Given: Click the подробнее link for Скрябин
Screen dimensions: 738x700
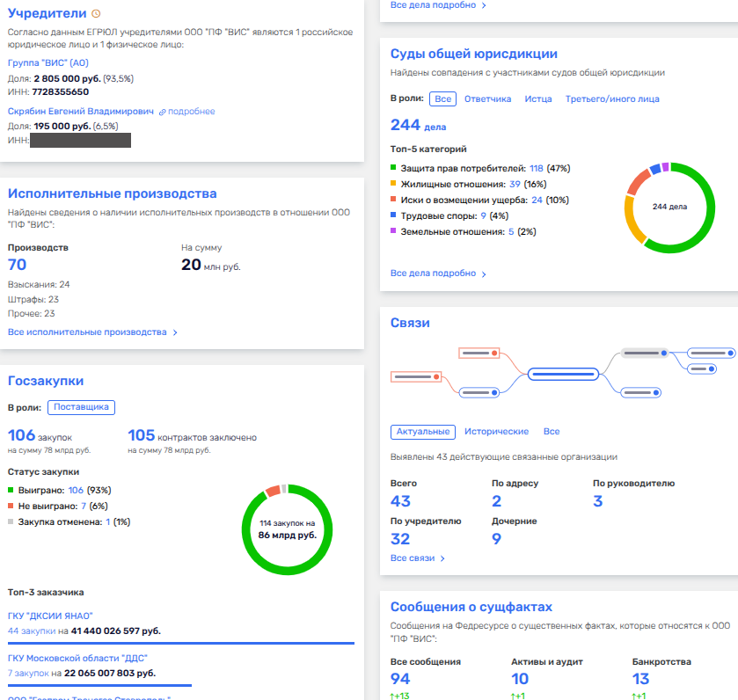Looking at the screenshot, I should 191,112.
